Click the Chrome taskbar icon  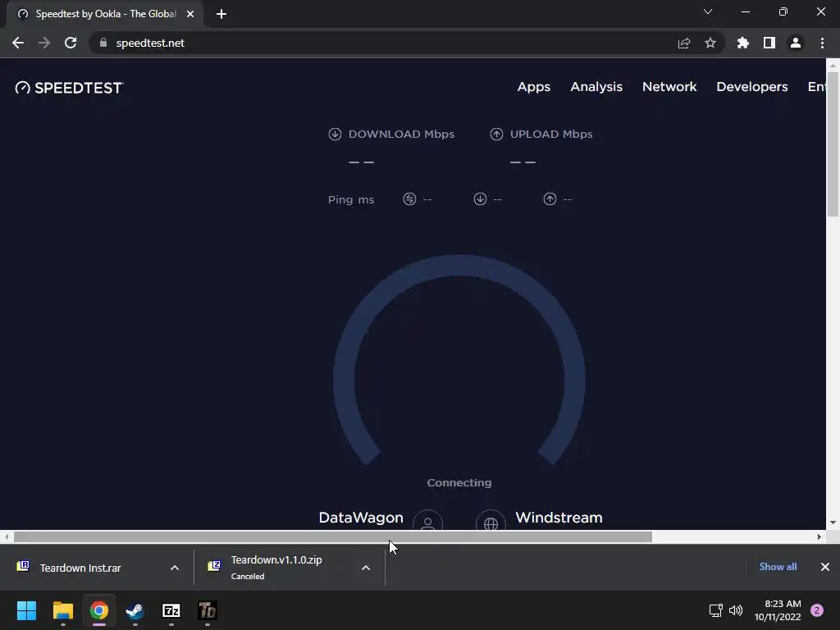point(99,610)
